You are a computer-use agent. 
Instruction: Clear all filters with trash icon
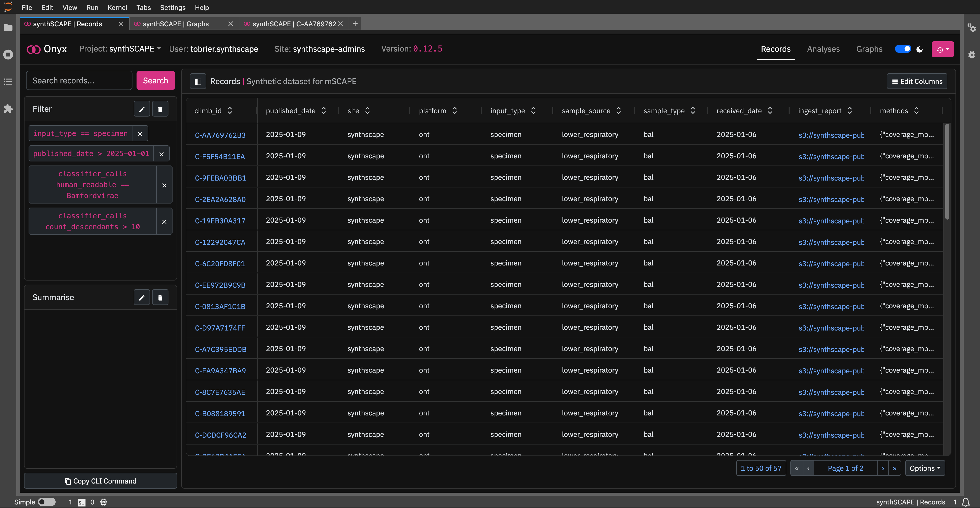(160, 109)
